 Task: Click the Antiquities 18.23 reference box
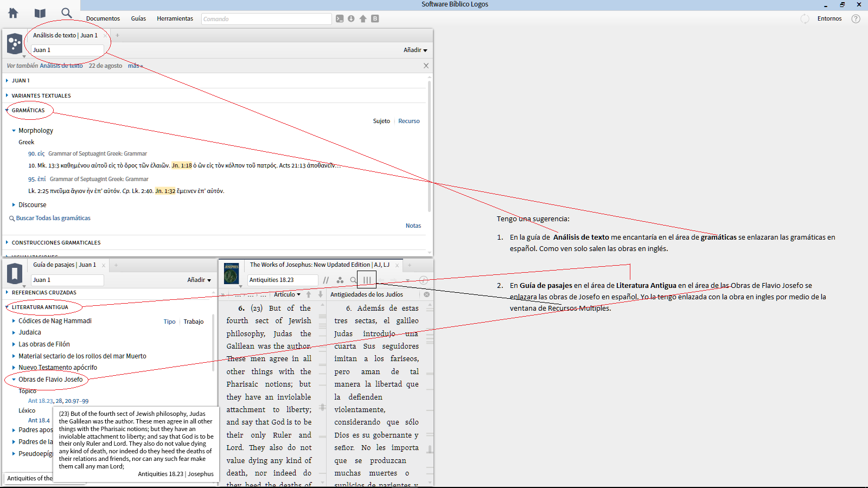[x=283, y=280]
